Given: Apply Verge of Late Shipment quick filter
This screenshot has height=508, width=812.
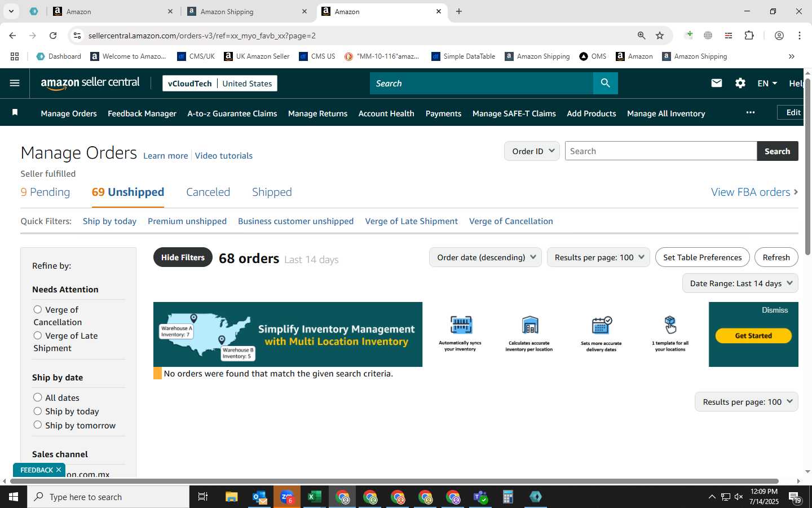Looking at the screenshot, I should tap(411, 221).
